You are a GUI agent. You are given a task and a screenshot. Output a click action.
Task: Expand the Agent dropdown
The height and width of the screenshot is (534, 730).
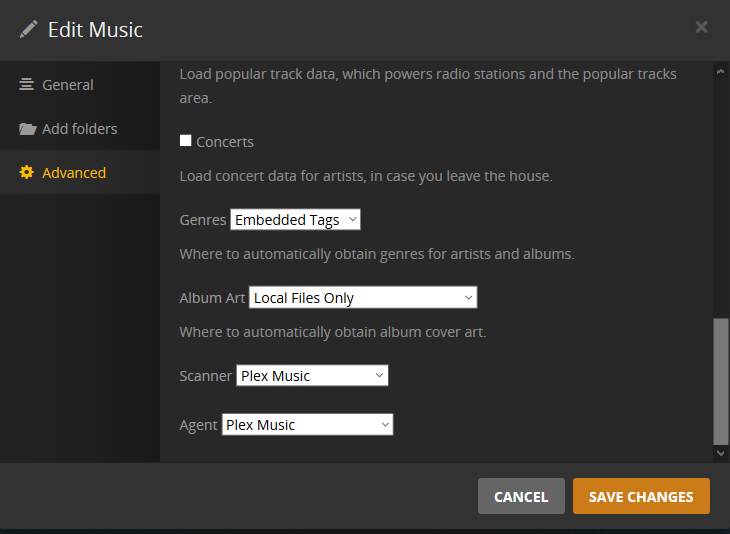[x=307, y=425]
